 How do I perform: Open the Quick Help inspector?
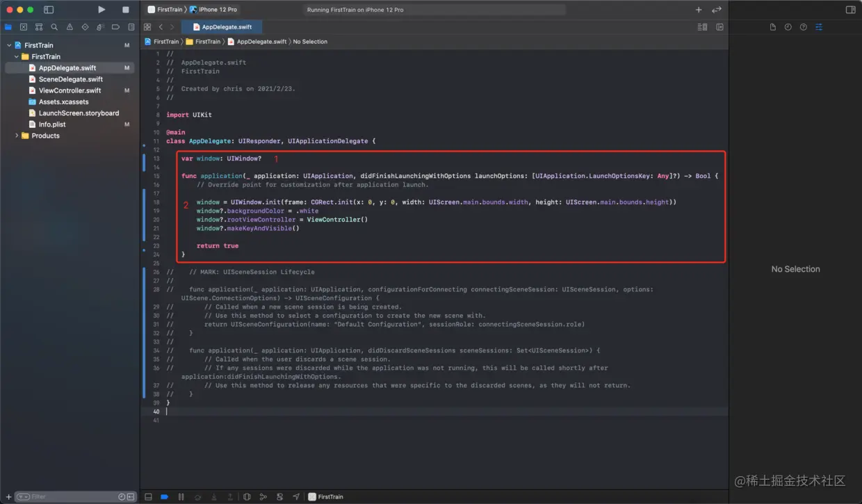tap(804, 26)
